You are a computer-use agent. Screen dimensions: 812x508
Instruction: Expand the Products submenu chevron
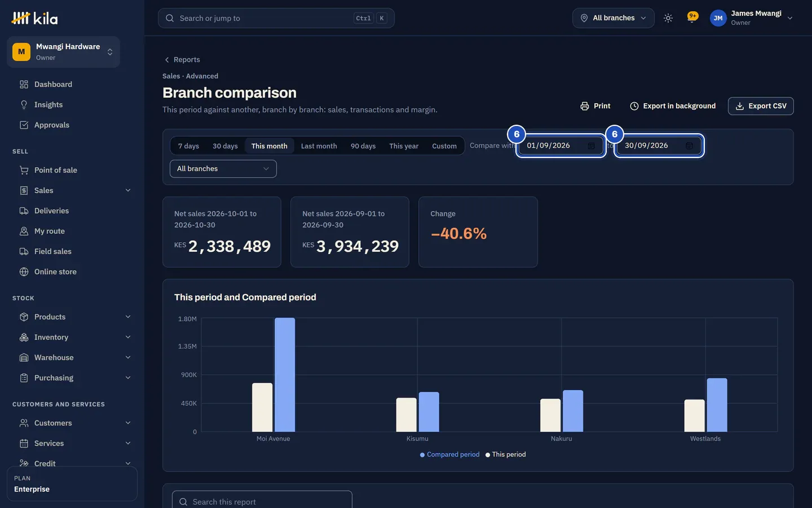point(128,317)
